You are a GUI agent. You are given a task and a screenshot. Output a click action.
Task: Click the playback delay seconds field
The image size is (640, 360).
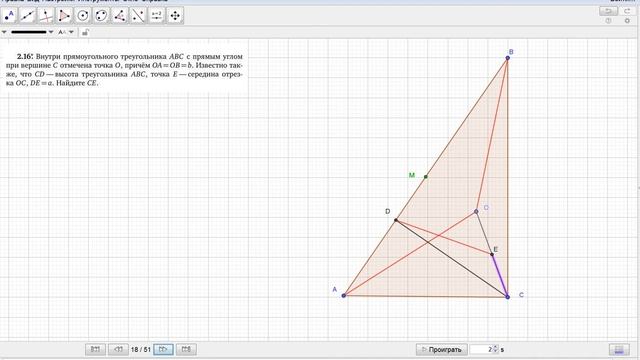(481, 349)
